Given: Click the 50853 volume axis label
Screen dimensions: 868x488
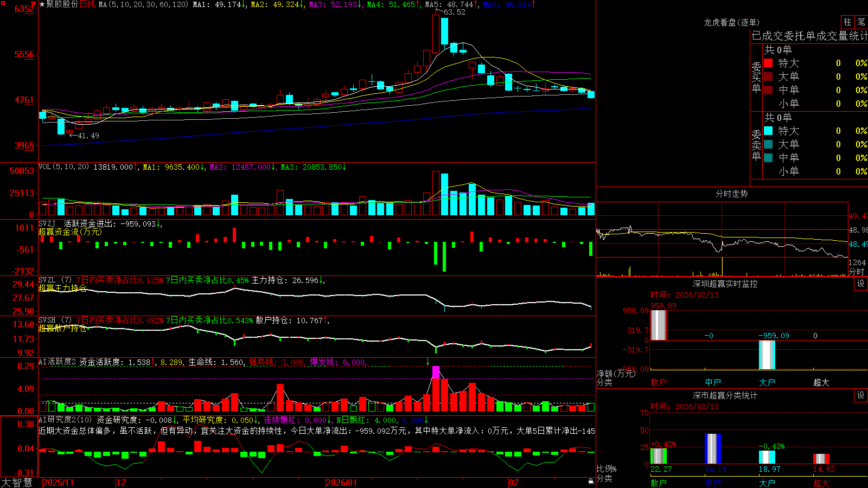Looking at the screenshot, I should [x=22, y=171].
